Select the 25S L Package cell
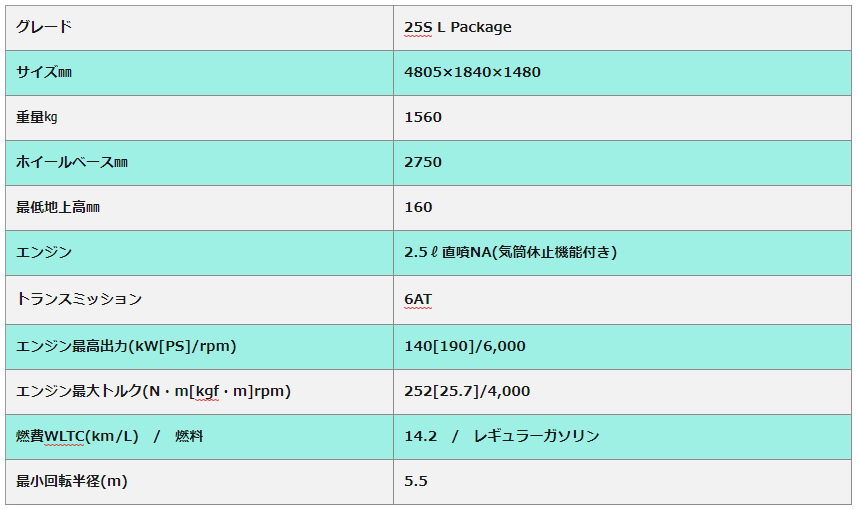The height and width of the screenshot is (509, 856). 457,27
